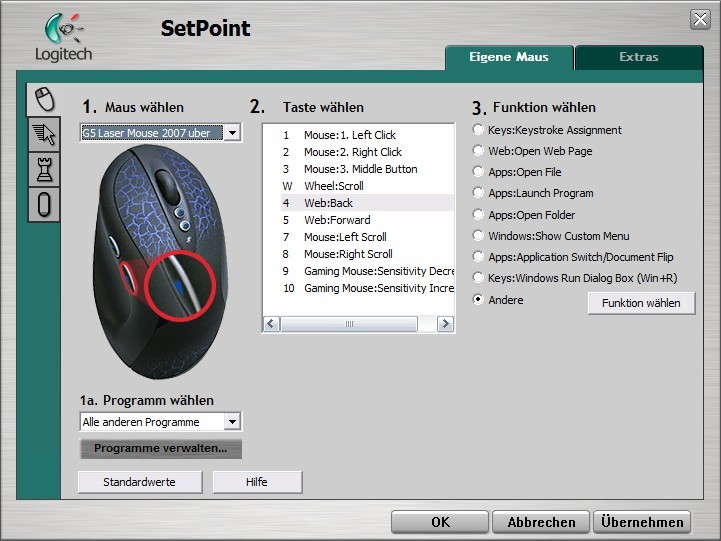Select Mouse:3. Middle Button row
The height and width of the screenshot is (541, 721).
coord(367,169)
